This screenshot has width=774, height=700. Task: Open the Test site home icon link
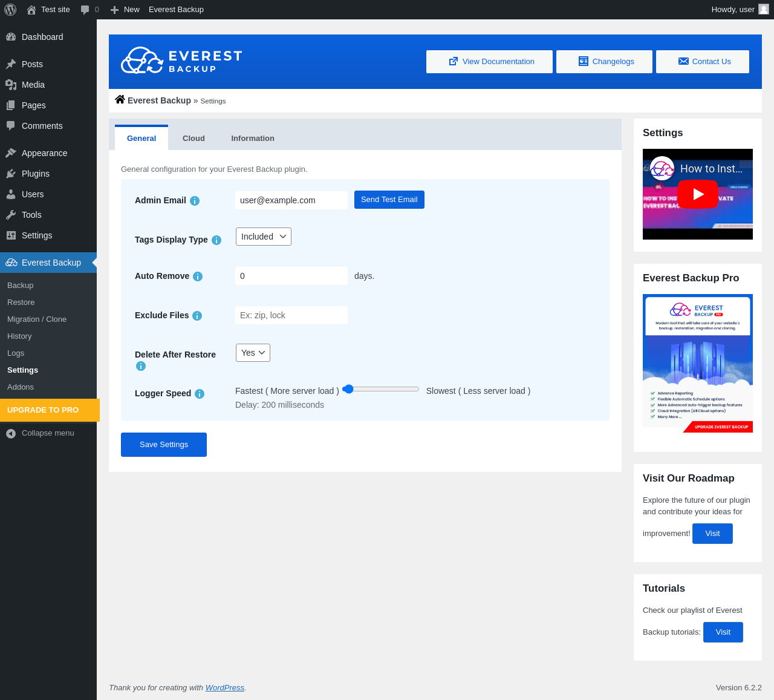click(x=31, y=10)
